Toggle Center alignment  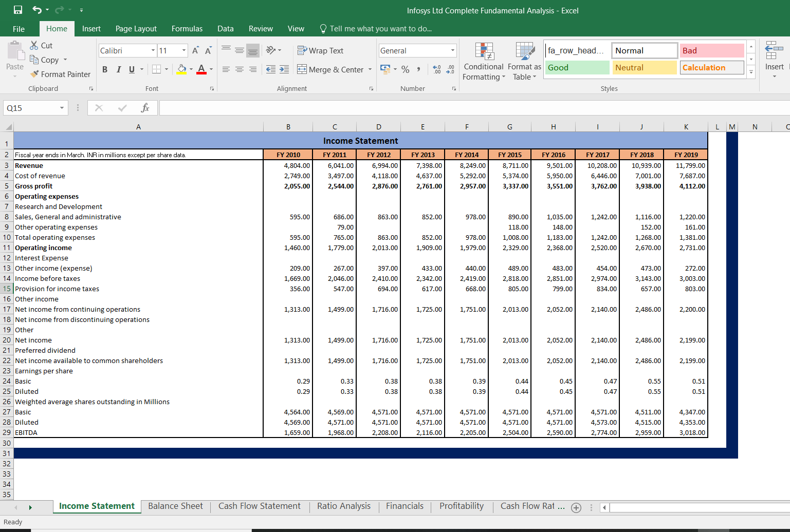coord(240,69)
